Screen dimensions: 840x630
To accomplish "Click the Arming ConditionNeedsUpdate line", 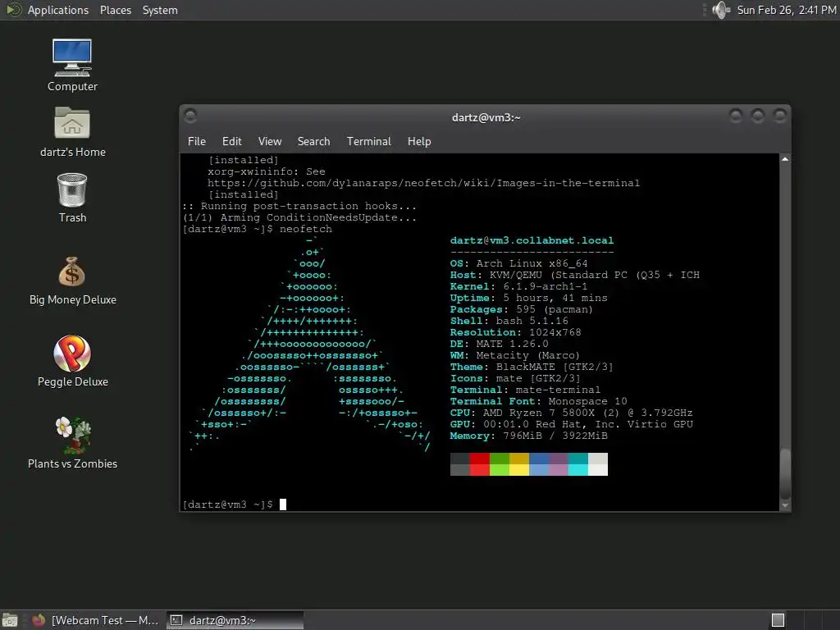I will [299, 217].
